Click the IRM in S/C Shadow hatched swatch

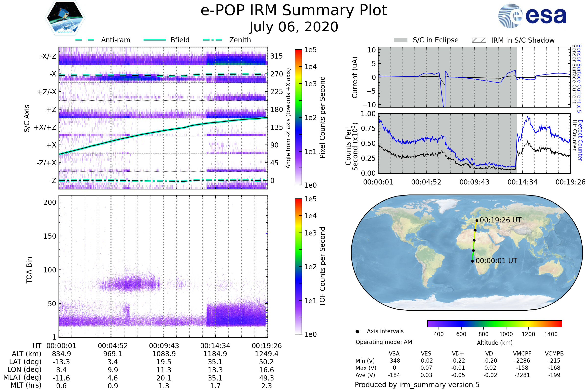tap(479, 40)
